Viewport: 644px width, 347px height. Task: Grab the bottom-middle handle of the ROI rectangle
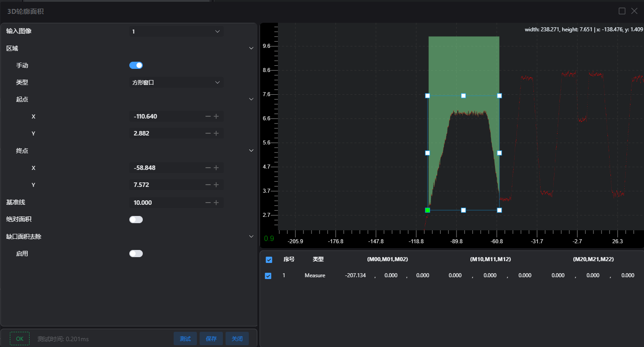point(464,210)
